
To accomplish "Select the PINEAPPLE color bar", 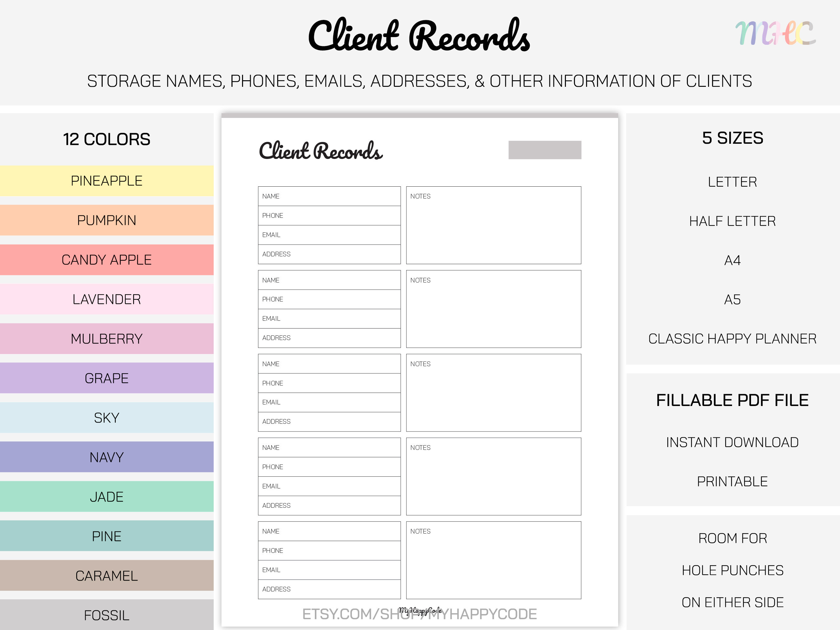I will [107, 181].
